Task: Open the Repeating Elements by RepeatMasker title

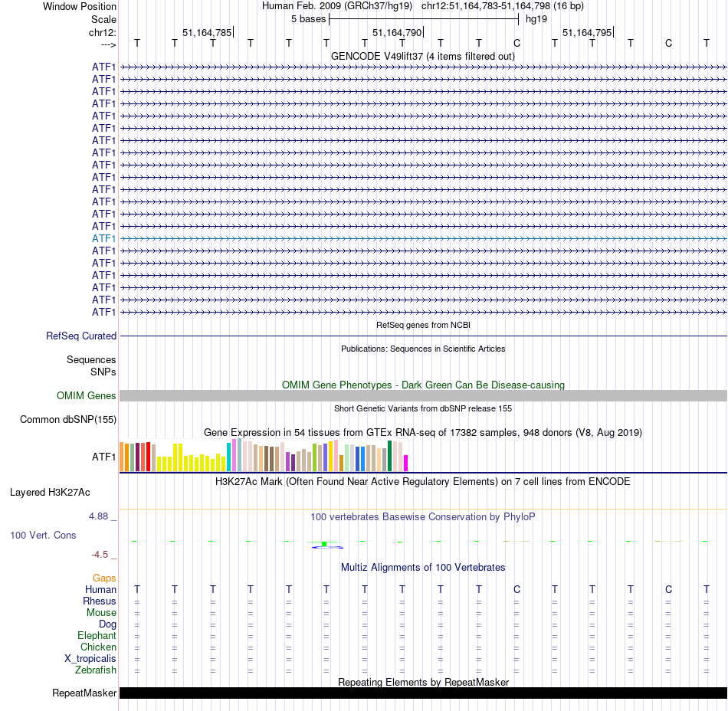Action: pyautogui.click(x=423, y=682)
